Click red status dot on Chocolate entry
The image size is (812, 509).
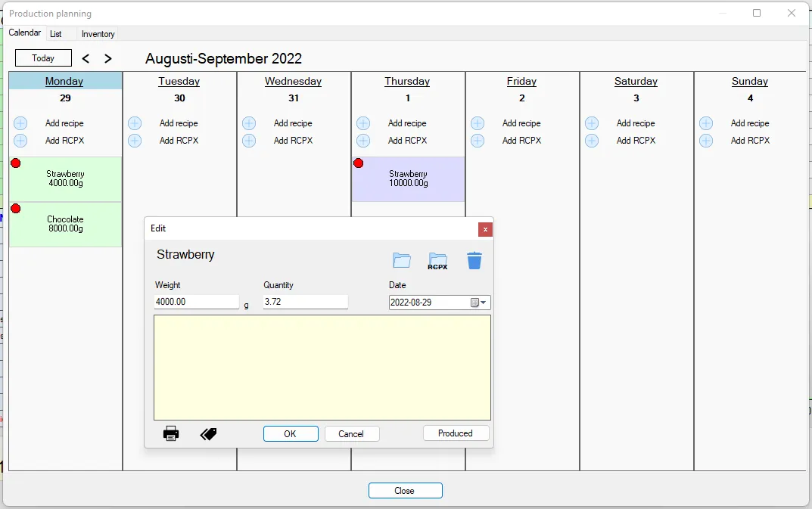point(16,209)
